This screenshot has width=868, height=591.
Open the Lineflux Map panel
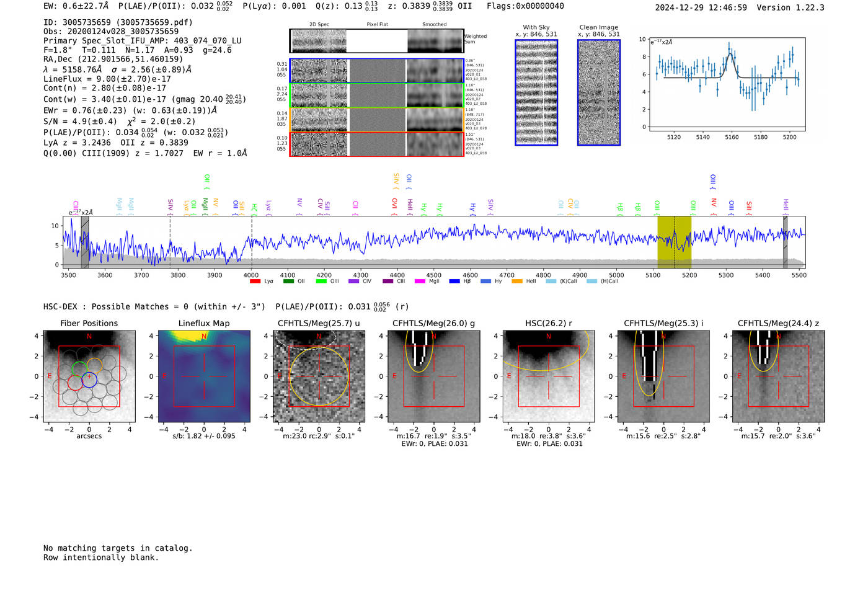click(204, 376)
